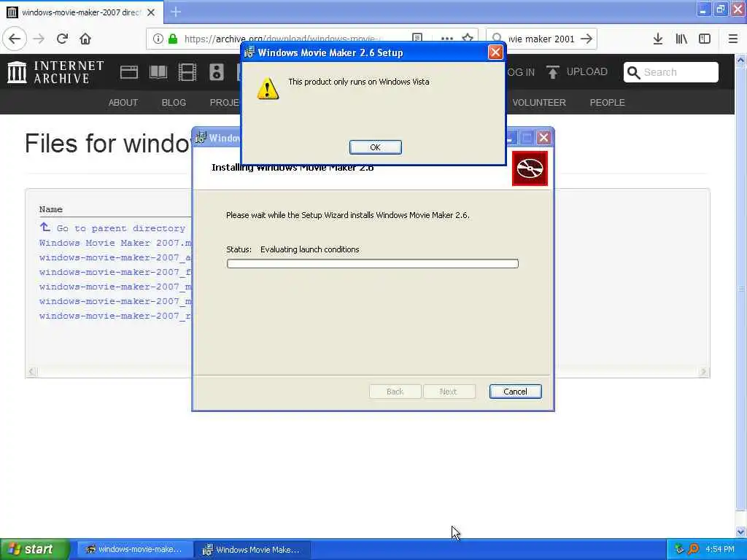Close the Windows Movie Maker 2.6 Setup error dialog
Viewport: 747px width, 560px height.
495,52
